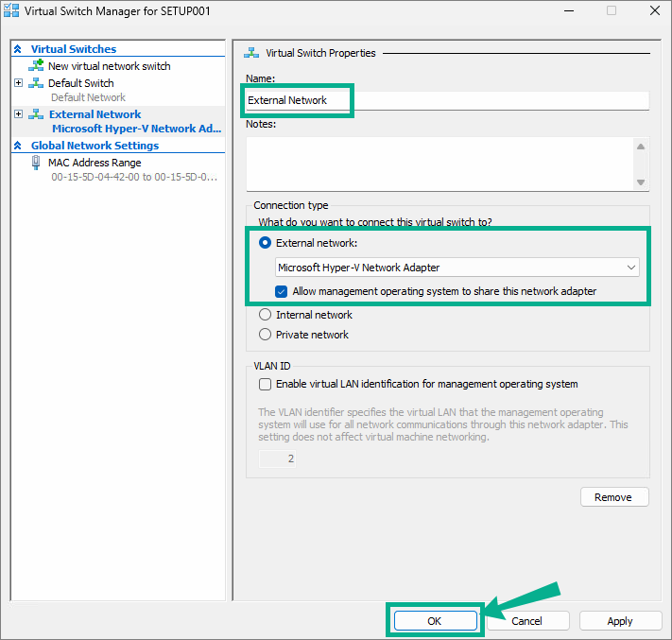This screenshot has height=640, width=672.
Task: Select the MAC Address Range item
Action: point(95,163)
